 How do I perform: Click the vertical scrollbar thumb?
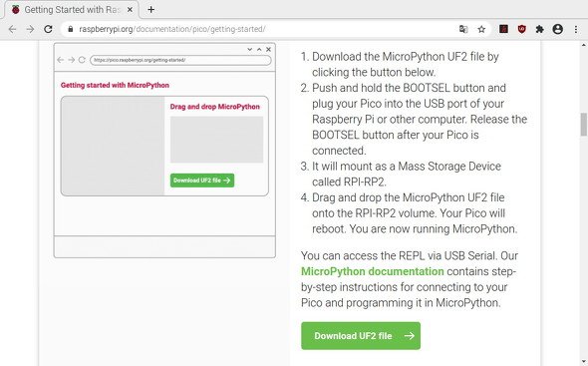click(x=583, y=125)
